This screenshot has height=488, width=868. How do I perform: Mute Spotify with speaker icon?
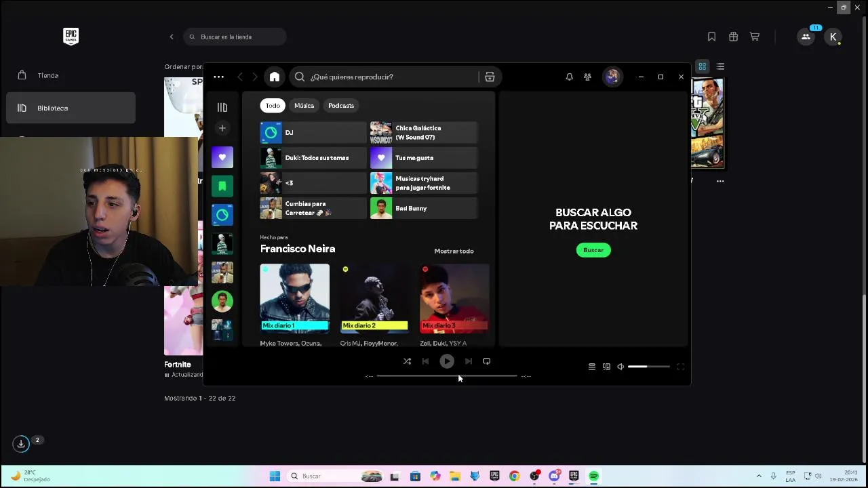(620, 367)
